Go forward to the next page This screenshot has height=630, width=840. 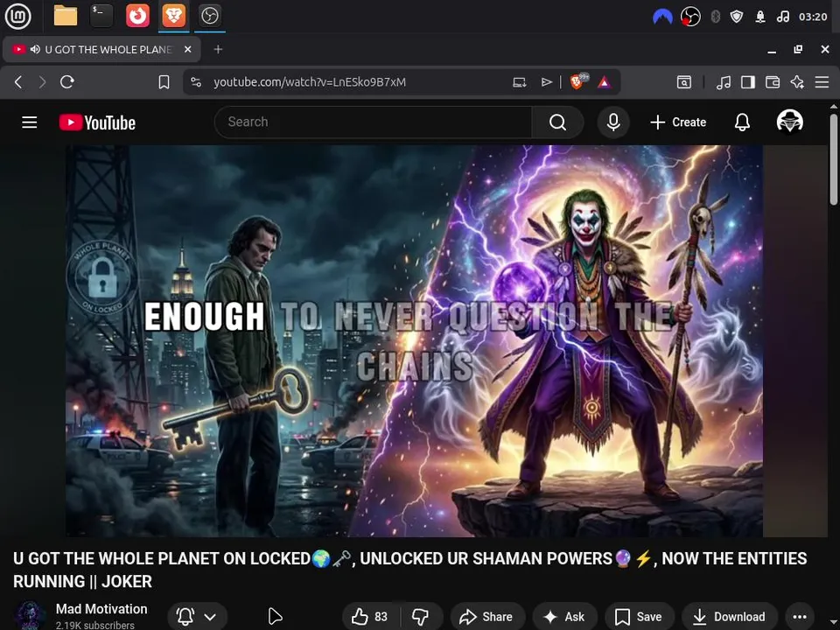42,82
